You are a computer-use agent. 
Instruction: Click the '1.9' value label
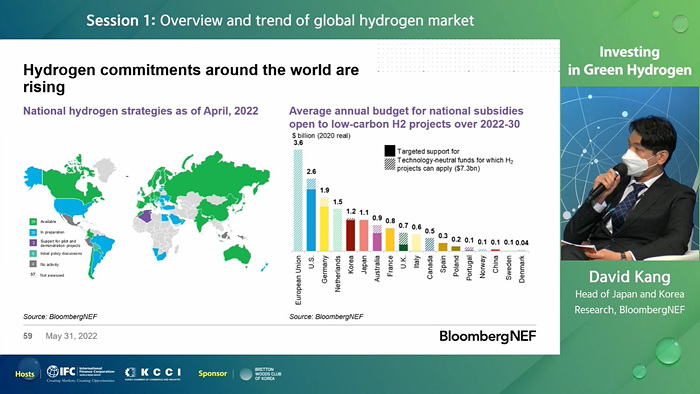point(325,190)
